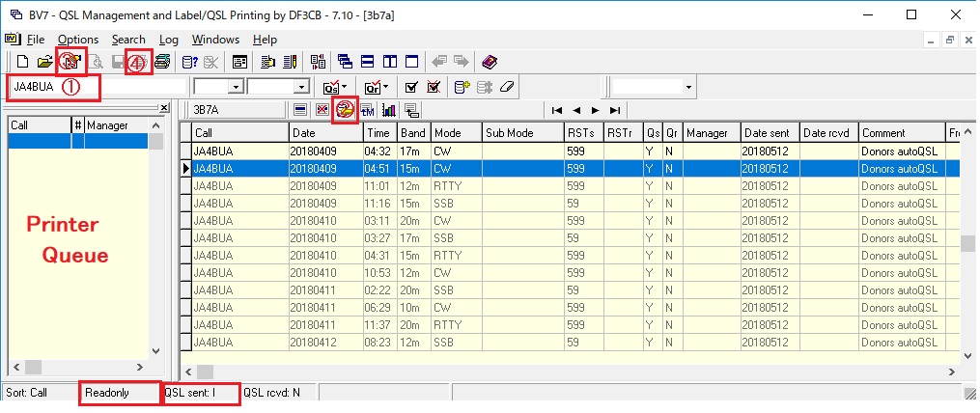Viewport: 980px width, 413px height.
Task: Click the database with plus icon
Action: (x=462, y=88)
